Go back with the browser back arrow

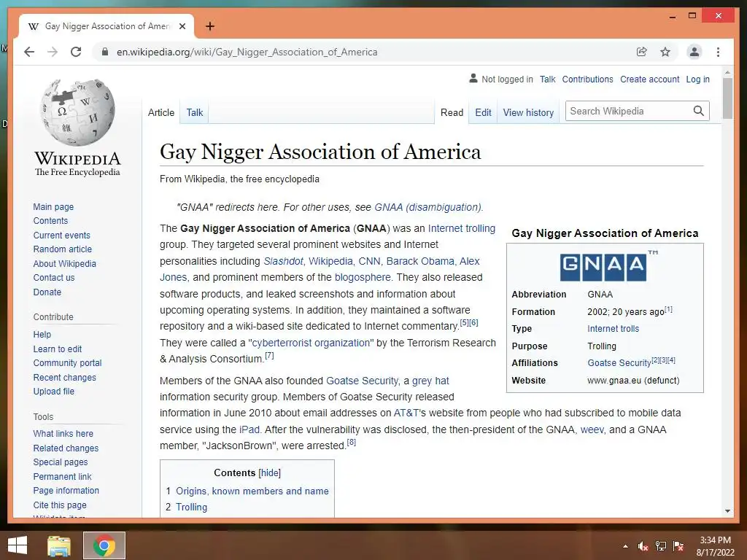(x=29, y=52)
